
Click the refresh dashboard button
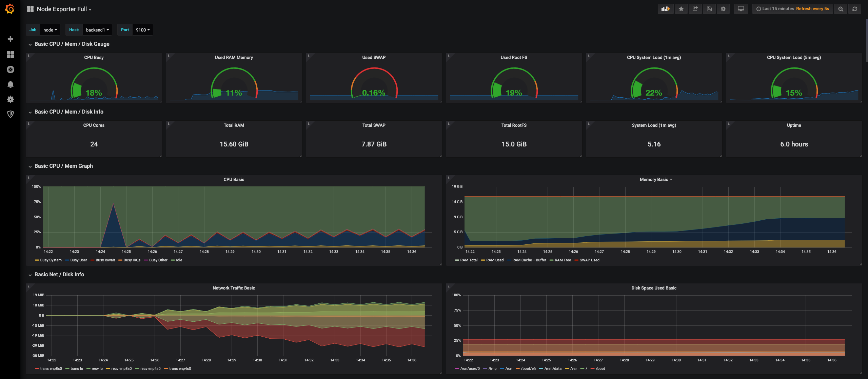[x=854, y=9]
